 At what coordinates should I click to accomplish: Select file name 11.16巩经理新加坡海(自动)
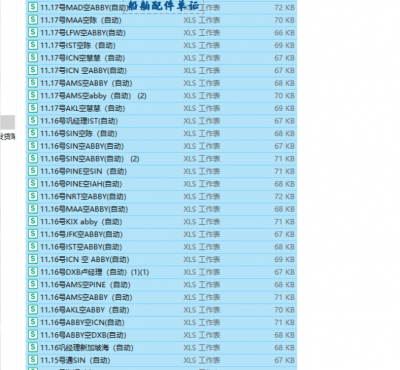pyautogui.click(x=87, y=348)
